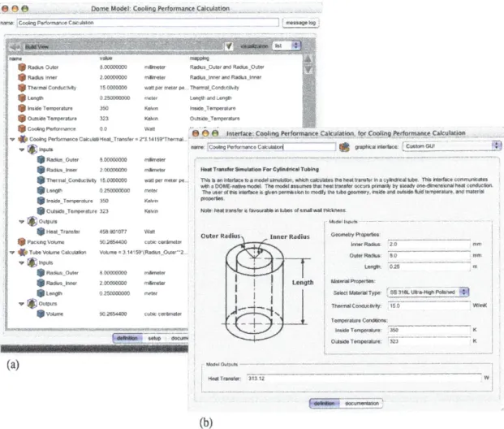Screen dimensions: 504x429
Task: Open the visualization list dropdown
Action: (x=286, y=45)
